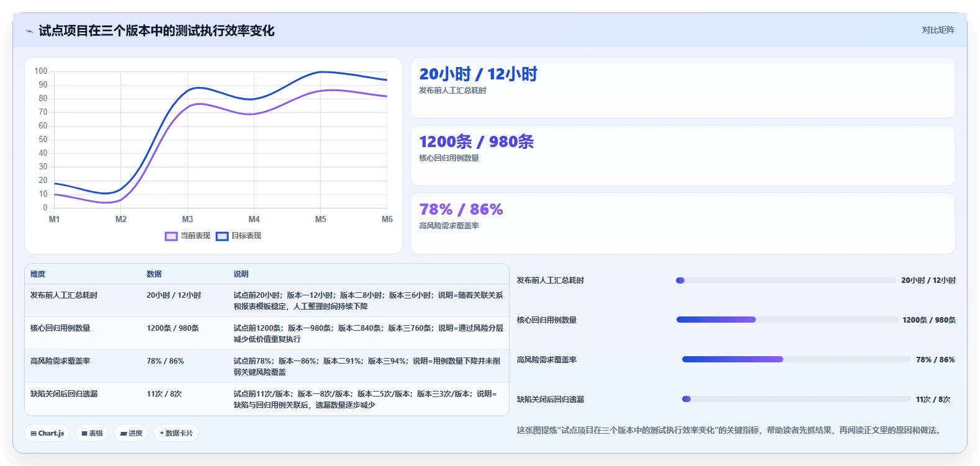Select table cell 高风险需求覆盖率
The height and width of the screenshot is (466, 980).
click(60, 361)
